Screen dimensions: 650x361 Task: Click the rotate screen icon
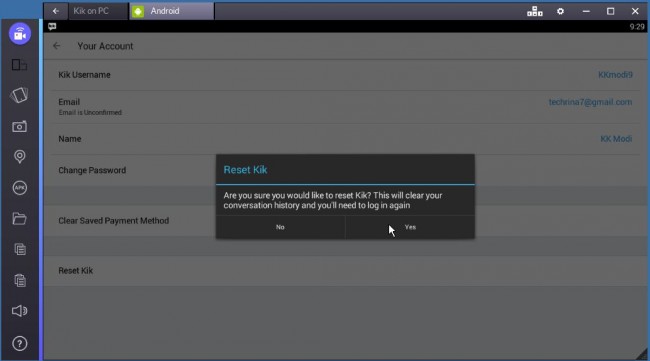19,95
